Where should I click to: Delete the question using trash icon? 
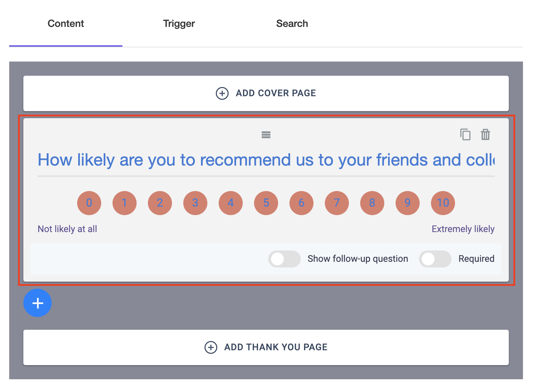point(485,135)
